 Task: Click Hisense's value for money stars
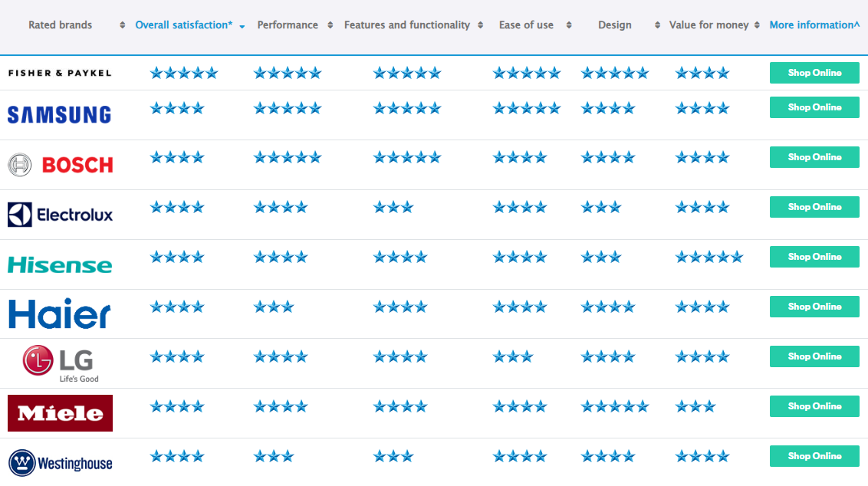pos(709,258)
